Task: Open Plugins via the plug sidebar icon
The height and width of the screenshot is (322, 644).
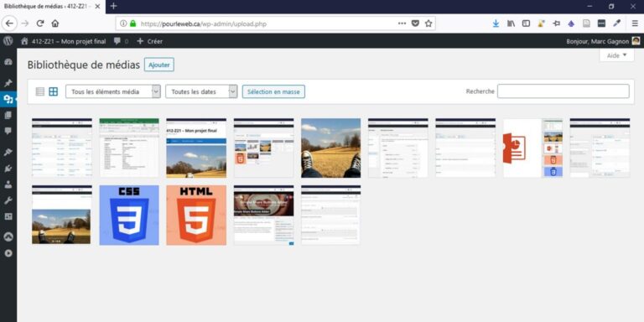Action: (x=8, y=169)
